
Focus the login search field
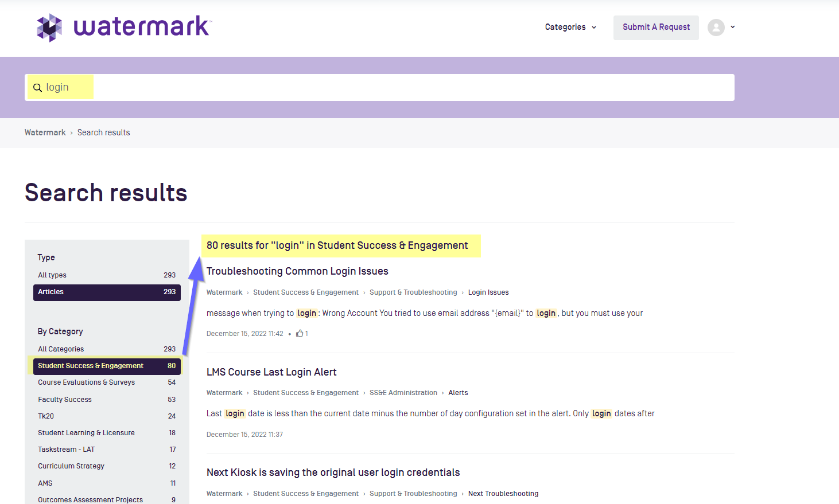tap(379, 87)
